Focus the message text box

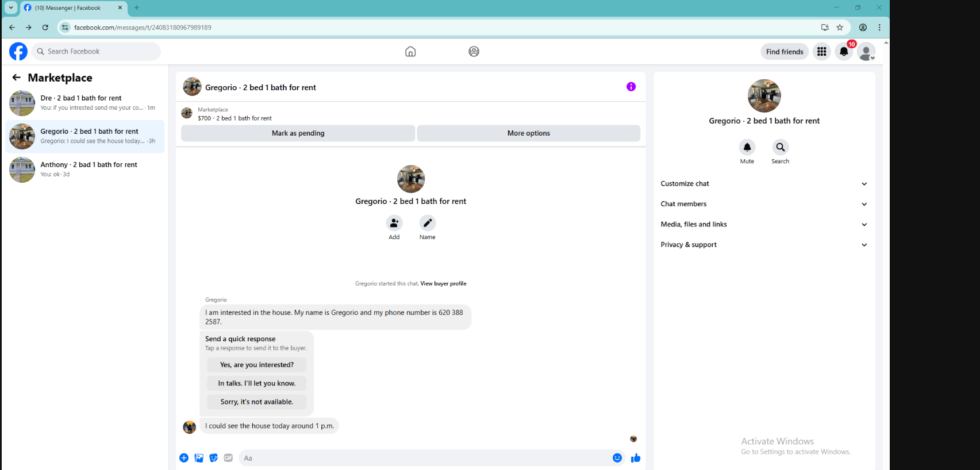pos(425,458)
